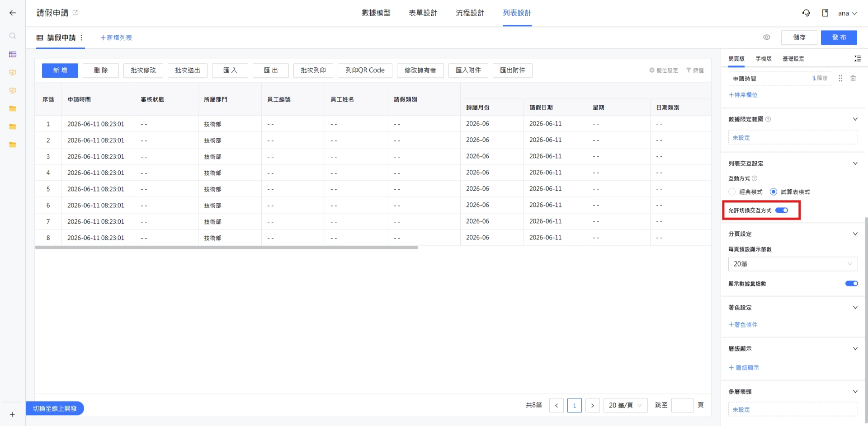Click the eye preview icon
Viewport: 868px width, 426px height.
(767, 37)
